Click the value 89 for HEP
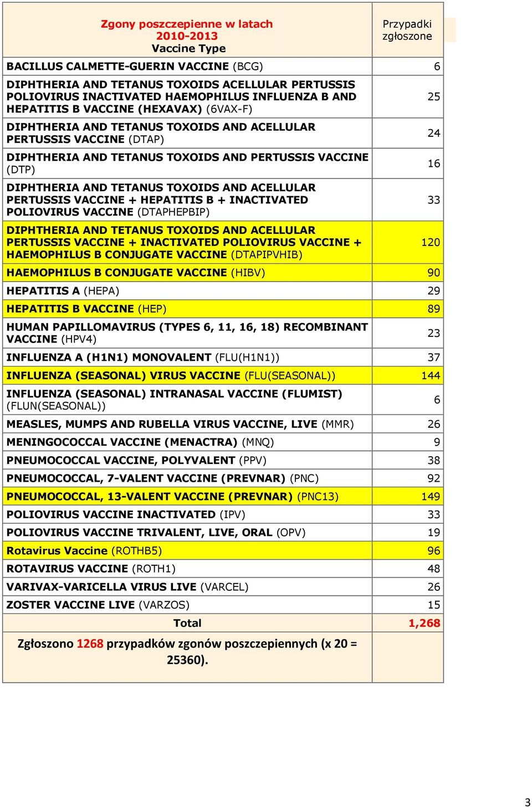 [x=433, y=309]
